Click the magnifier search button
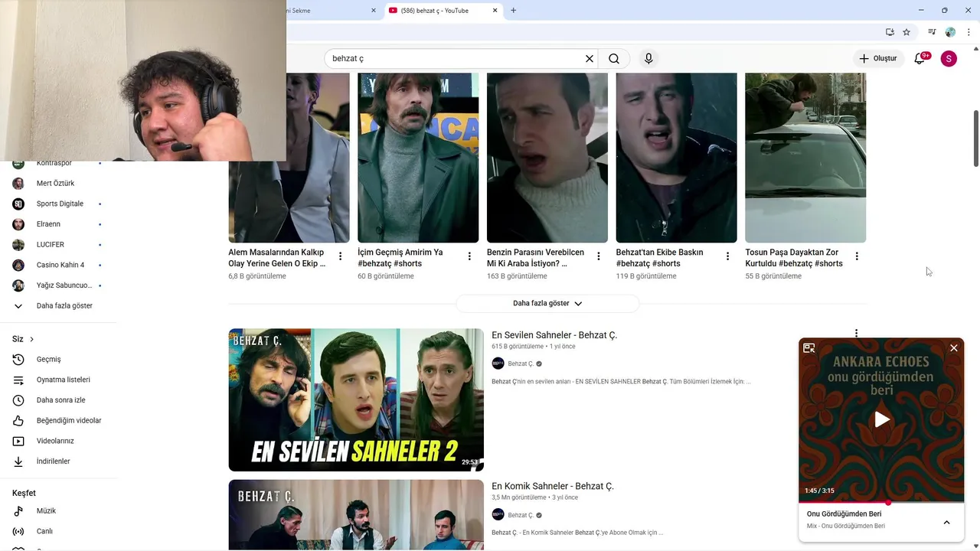 pos(614,58)
